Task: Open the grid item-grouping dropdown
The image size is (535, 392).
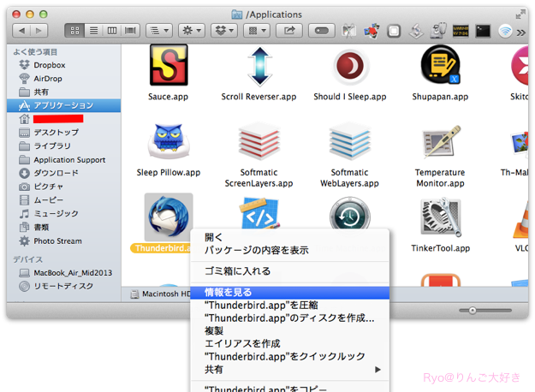Action: (x=257, y=31)
